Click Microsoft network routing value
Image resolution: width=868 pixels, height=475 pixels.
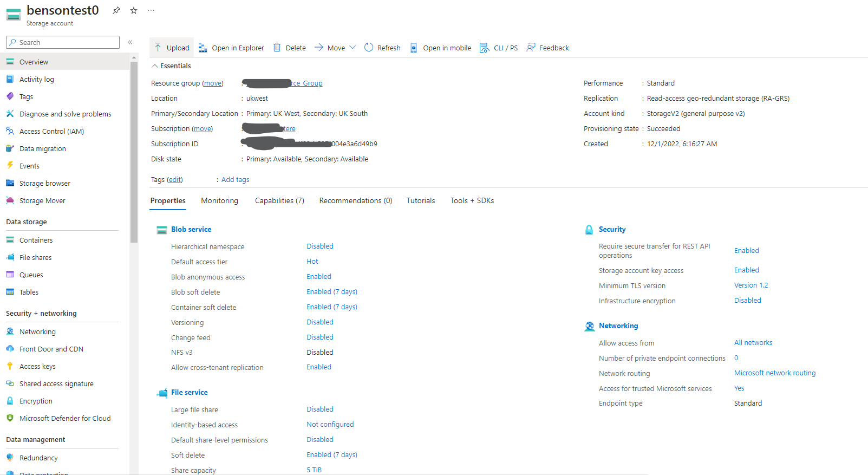click(x=775, y=373)
